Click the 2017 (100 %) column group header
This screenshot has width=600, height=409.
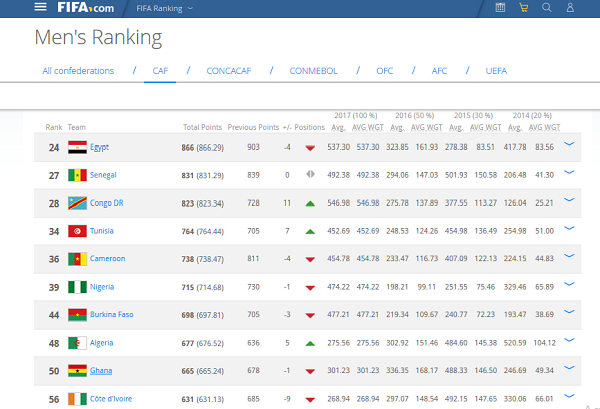[x=356, y=116]
